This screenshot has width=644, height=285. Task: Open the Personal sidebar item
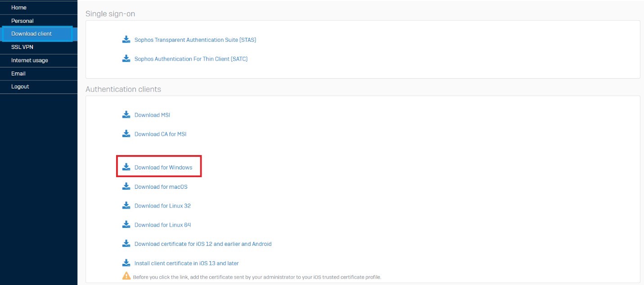(x=39, y=21)
